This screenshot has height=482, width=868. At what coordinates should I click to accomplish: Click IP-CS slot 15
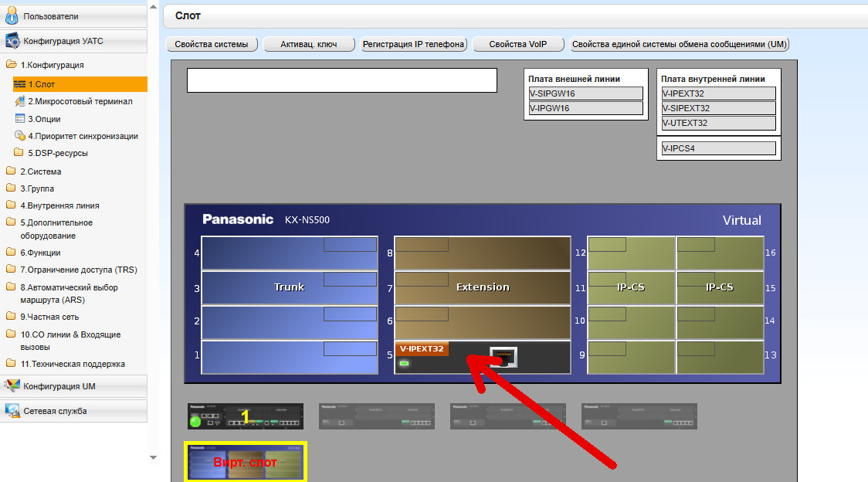coord(720,287)
